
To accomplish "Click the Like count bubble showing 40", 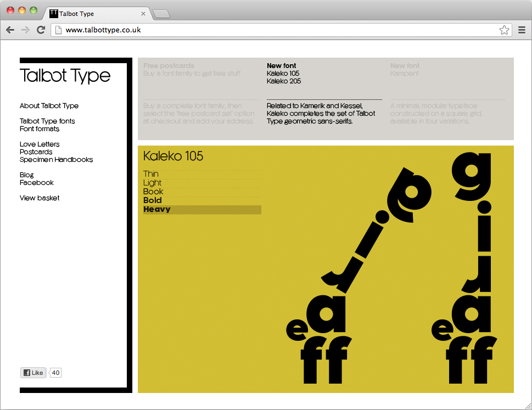I will point(55,373).
